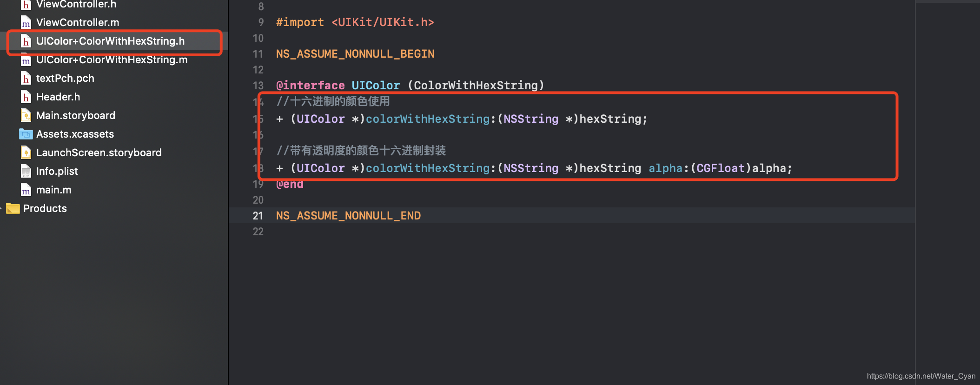Select the Products folder
Viewport: 980px width, 385px height.
45,208
